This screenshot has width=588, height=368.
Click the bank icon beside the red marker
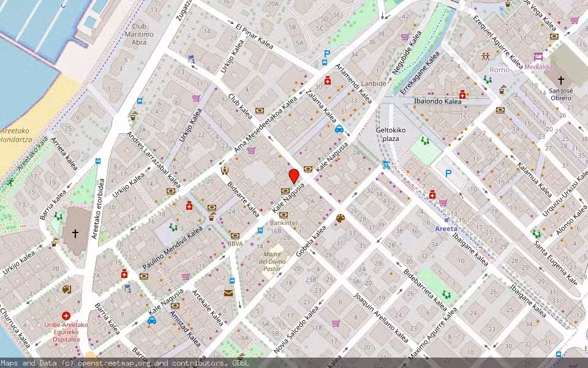[x=285, y=191]
